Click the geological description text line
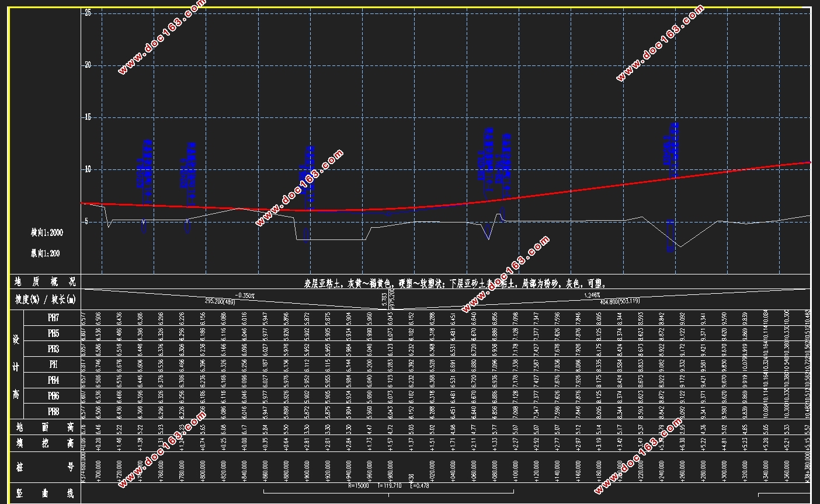Screen dimensions: 820x504 [456, 284]
